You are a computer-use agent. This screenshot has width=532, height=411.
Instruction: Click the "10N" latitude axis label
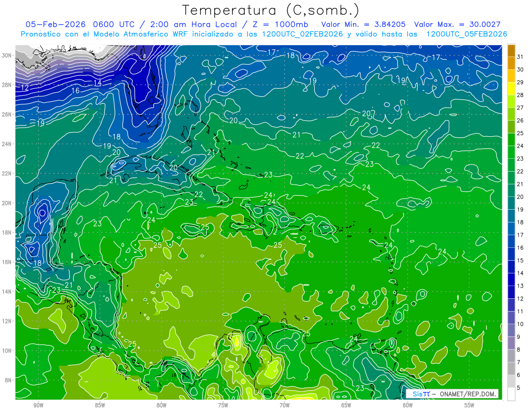(7, 351)
